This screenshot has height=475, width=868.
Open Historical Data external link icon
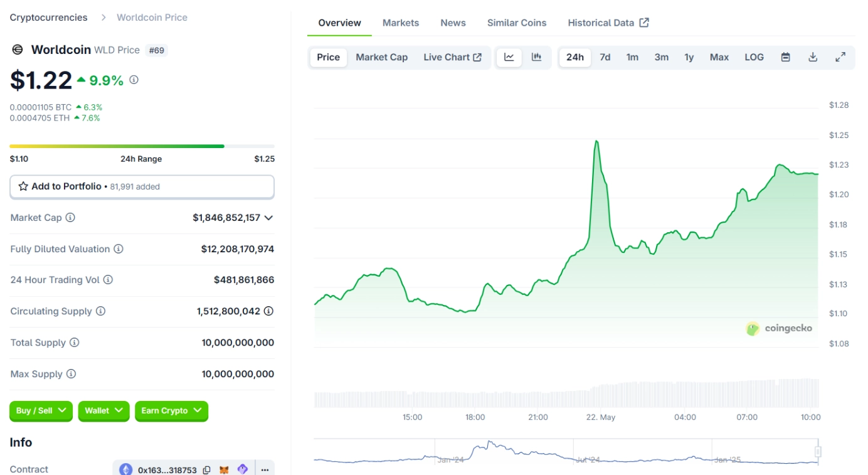(x=644, y=23)
